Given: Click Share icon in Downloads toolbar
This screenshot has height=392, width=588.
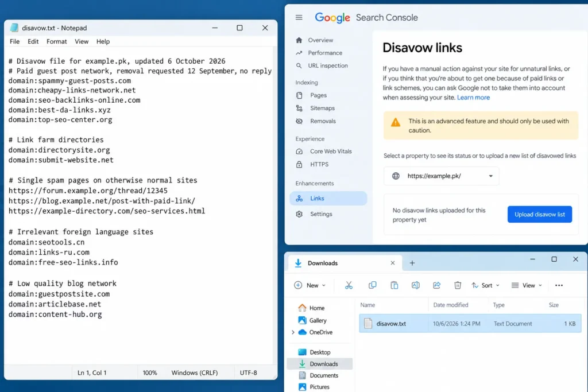Looking at the screenshot, I should coord(436,285).
